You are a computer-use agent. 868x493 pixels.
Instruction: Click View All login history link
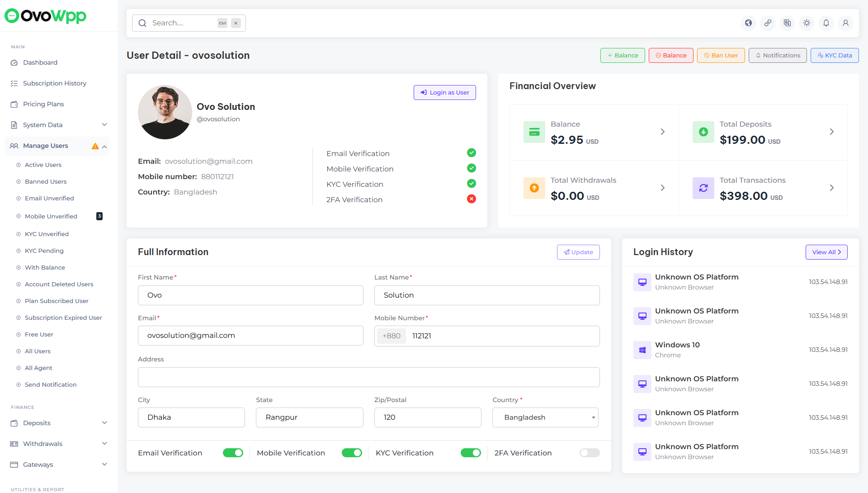coord(826,252)
